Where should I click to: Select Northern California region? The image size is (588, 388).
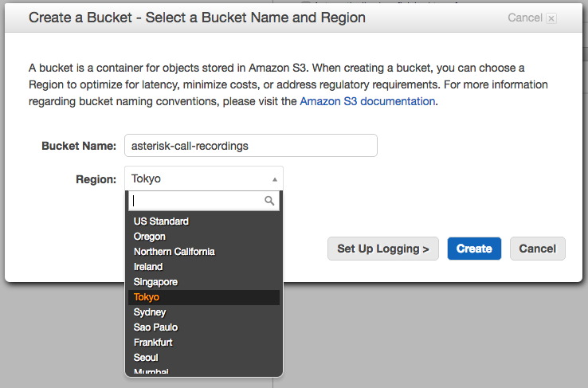(174, 252)
